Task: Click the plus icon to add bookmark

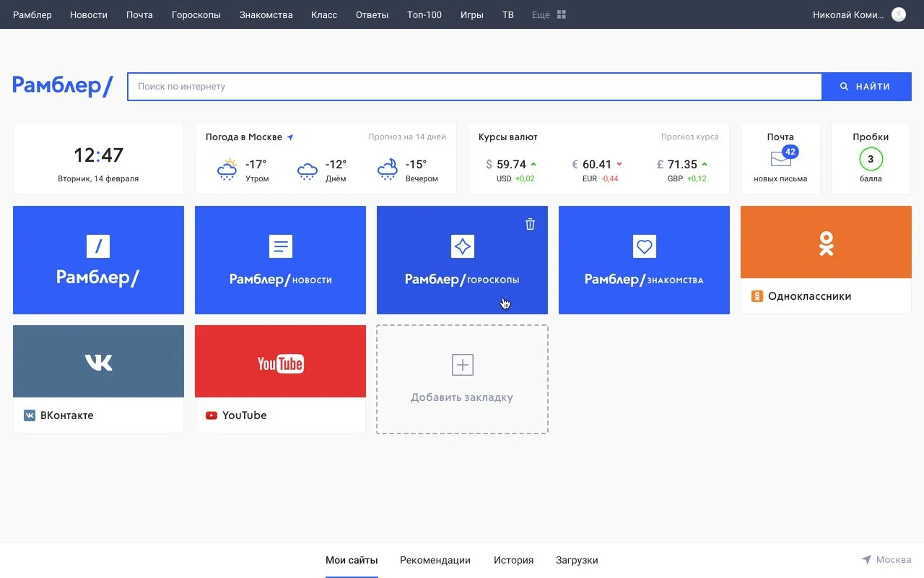Action: [x=462, y=365]
